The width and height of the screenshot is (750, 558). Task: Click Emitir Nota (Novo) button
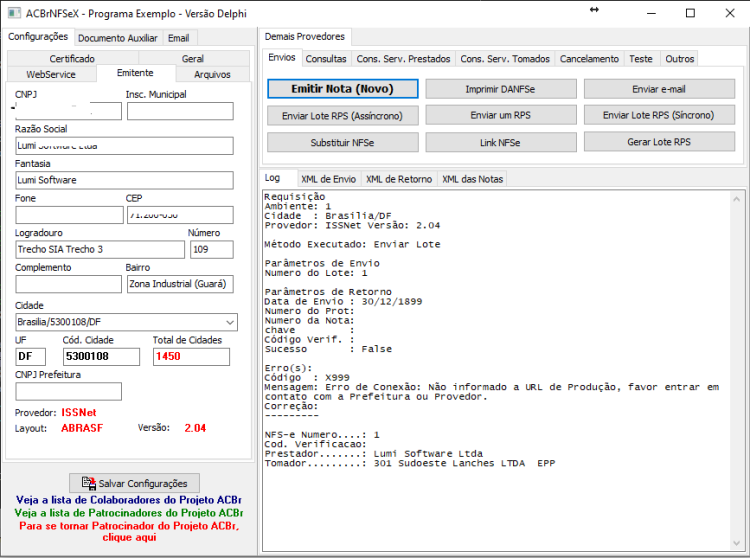342,89
